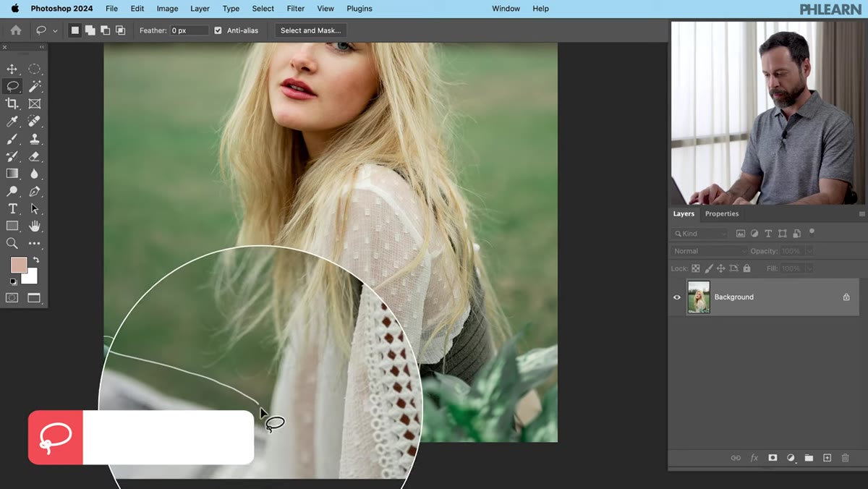Screen dimensions: 868x489
Task: Select the Dodge tool
Action: (x=12, y=191)
